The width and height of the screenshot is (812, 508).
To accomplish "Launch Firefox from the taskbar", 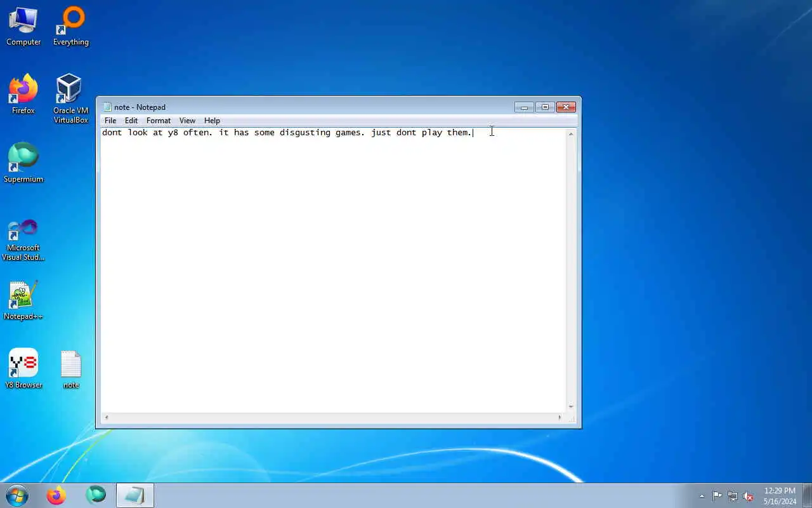I will tap(56, 495).
